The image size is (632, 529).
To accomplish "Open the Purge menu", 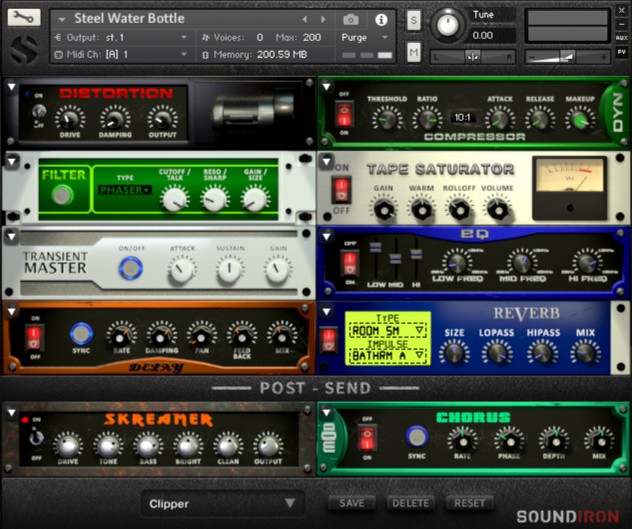I will click(x=364, y=37).
